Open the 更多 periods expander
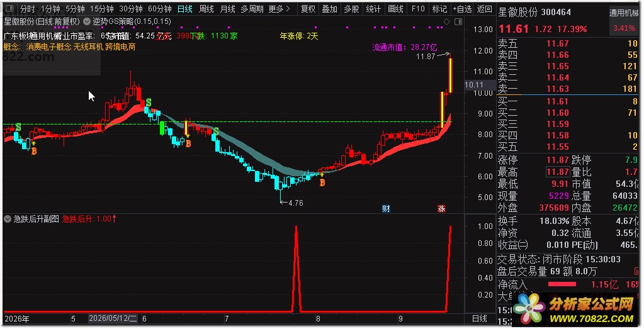 [280, 9]
